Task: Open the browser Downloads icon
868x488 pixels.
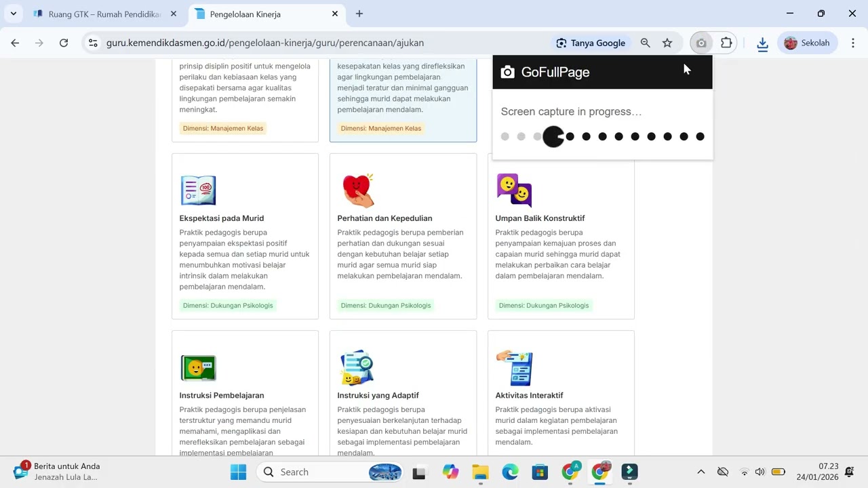Action: point(762,43)
